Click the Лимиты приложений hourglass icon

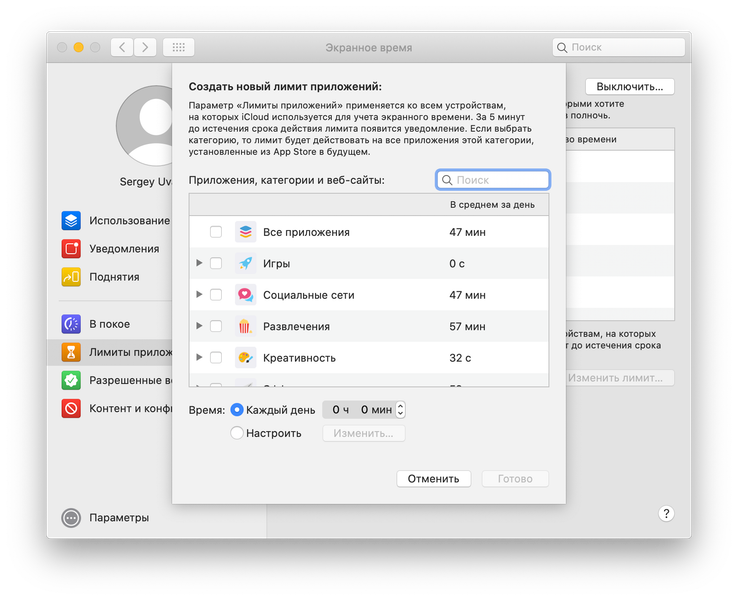tap(71, 352)
